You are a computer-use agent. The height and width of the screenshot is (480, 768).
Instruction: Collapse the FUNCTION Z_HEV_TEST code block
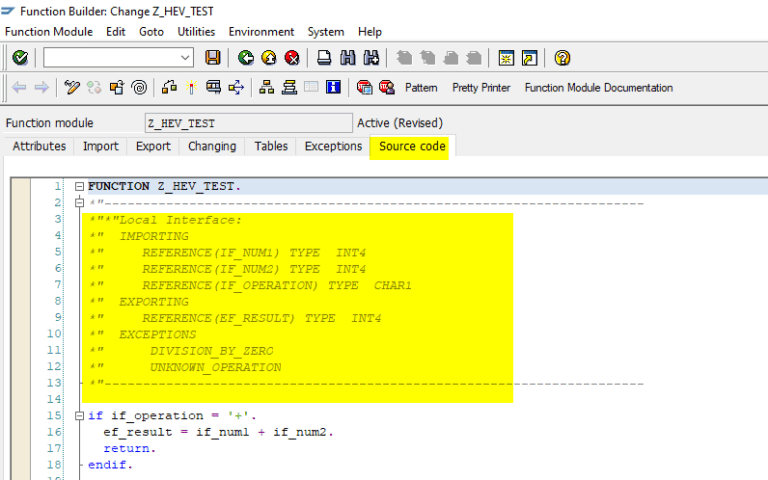click(79, 187)
